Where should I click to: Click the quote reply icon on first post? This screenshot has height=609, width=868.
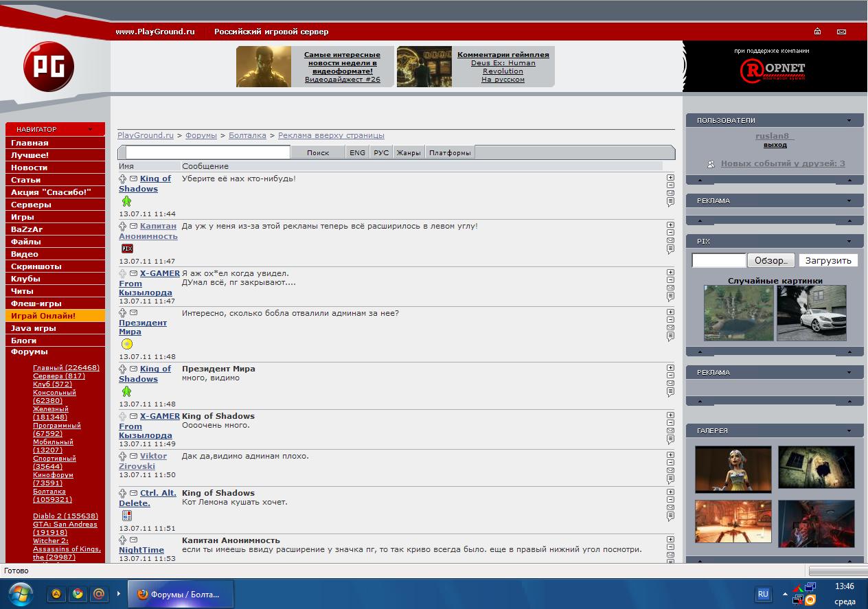[670, 202]
